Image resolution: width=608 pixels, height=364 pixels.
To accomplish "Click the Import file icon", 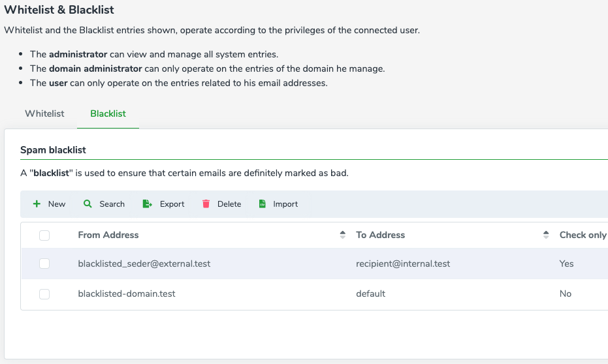I will [x=263, y=204].
